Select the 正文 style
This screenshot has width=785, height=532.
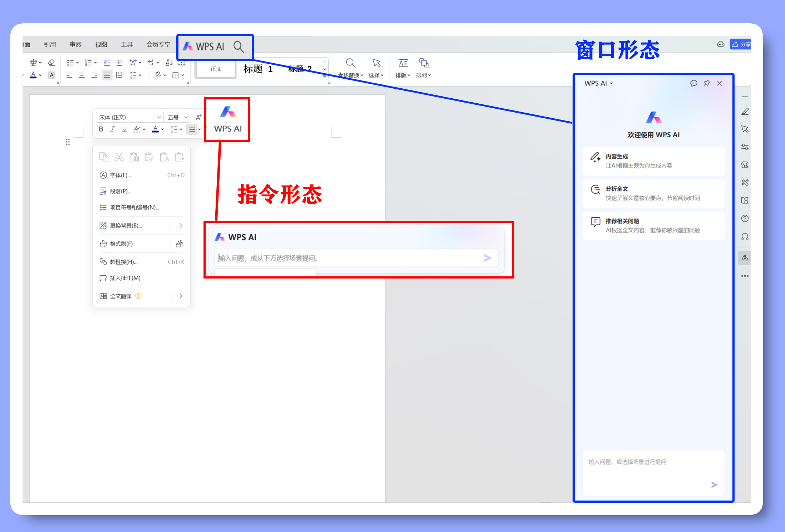click(x=216, y=69)
